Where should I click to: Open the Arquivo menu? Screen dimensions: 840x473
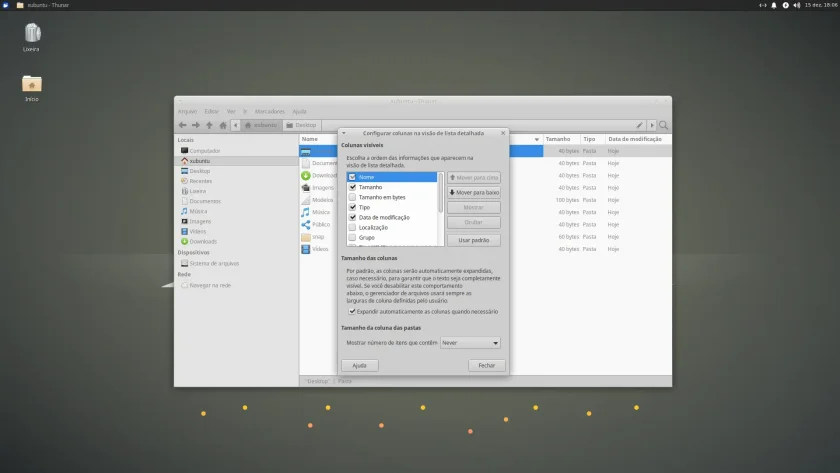188,111
